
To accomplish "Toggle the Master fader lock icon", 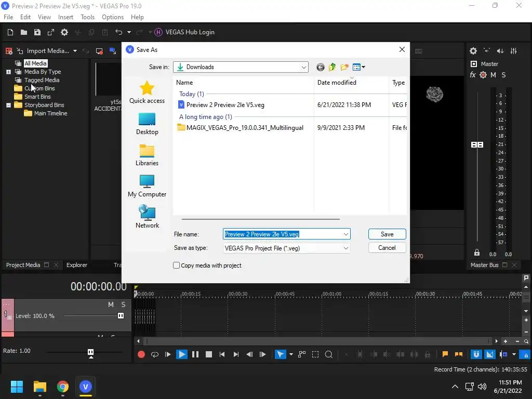I will [x=477, y=252].
